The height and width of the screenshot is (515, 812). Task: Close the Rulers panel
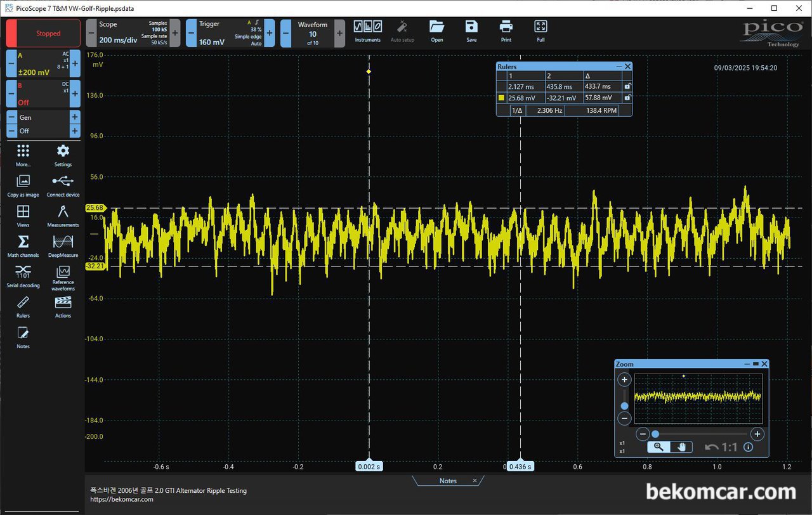[x=628, y=67]
